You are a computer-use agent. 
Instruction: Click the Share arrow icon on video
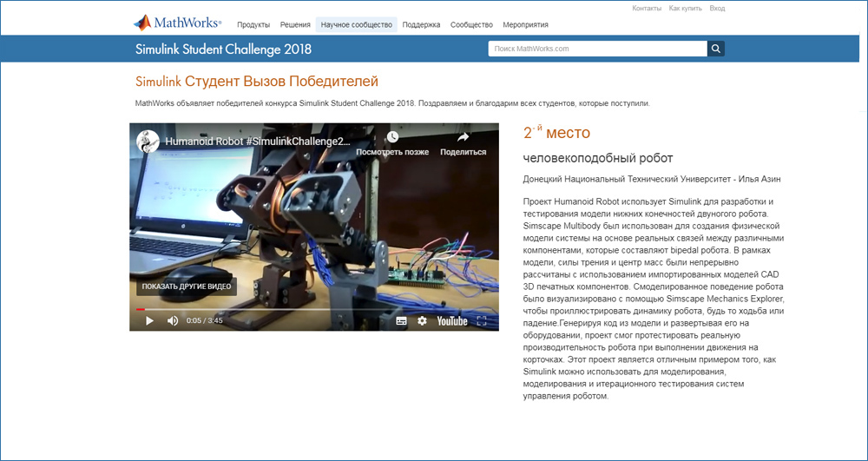coord(464,136)
